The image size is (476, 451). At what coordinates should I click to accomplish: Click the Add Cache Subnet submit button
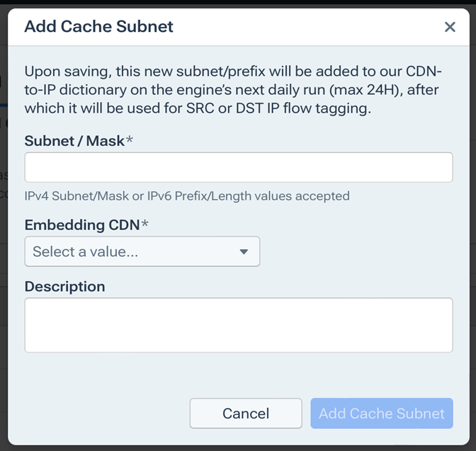tap(381, 413)
